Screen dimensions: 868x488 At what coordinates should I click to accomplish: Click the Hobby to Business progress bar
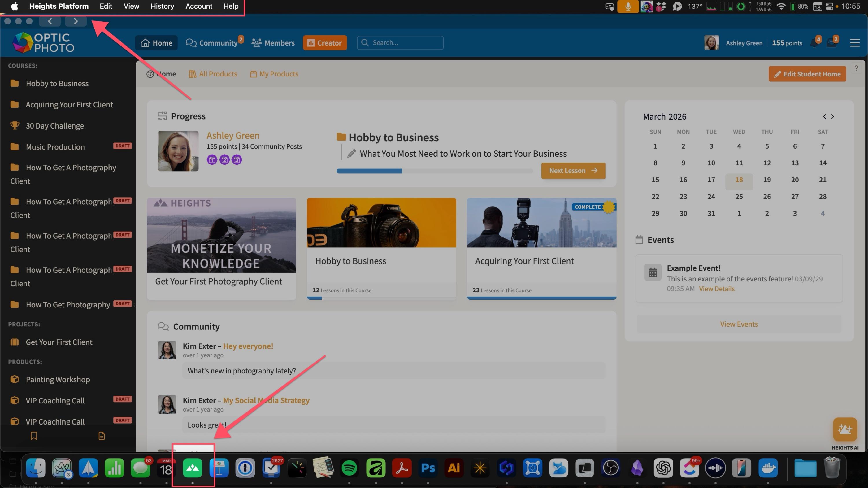point(434,171)
